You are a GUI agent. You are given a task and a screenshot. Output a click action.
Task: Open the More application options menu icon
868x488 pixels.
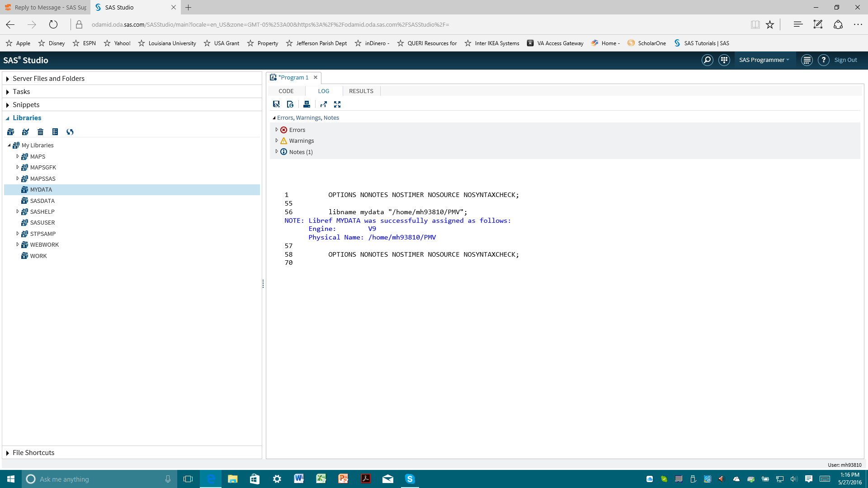pos(807,60)
